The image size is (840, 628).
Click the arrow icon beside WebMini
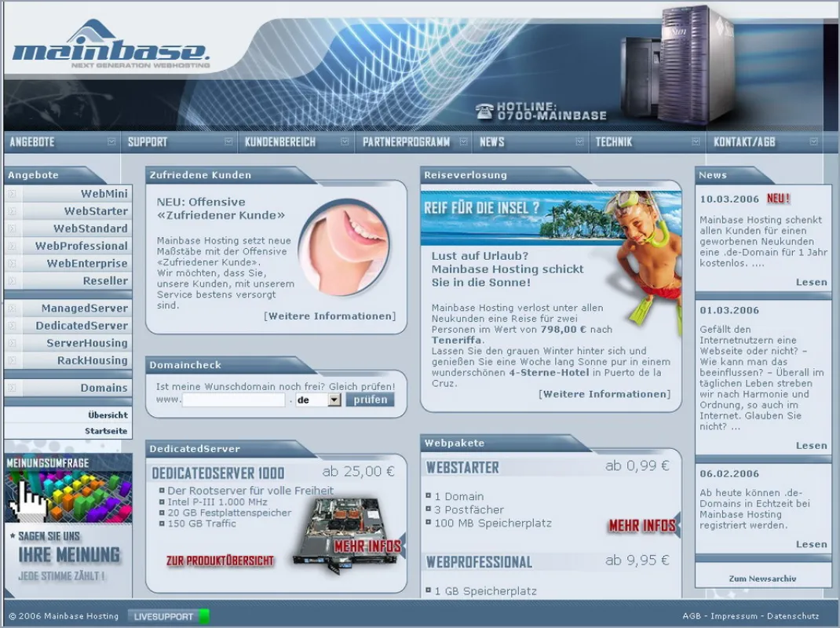[x=12, y=194]
